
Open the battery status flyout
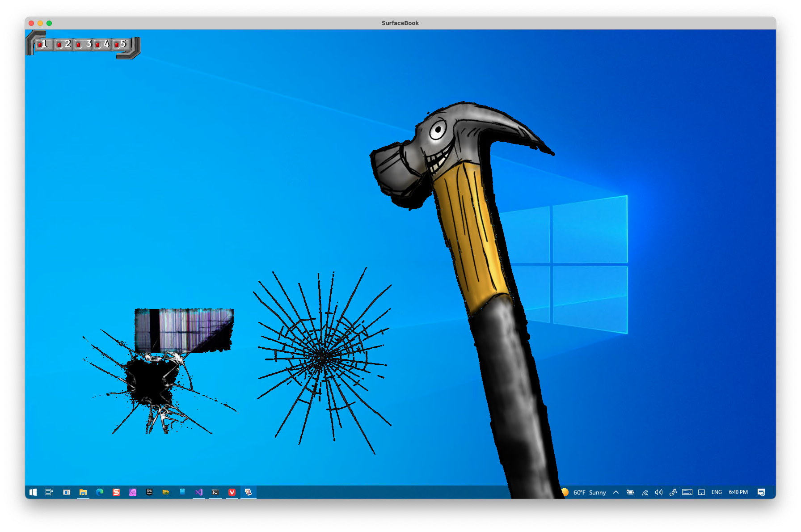(630, 492)
